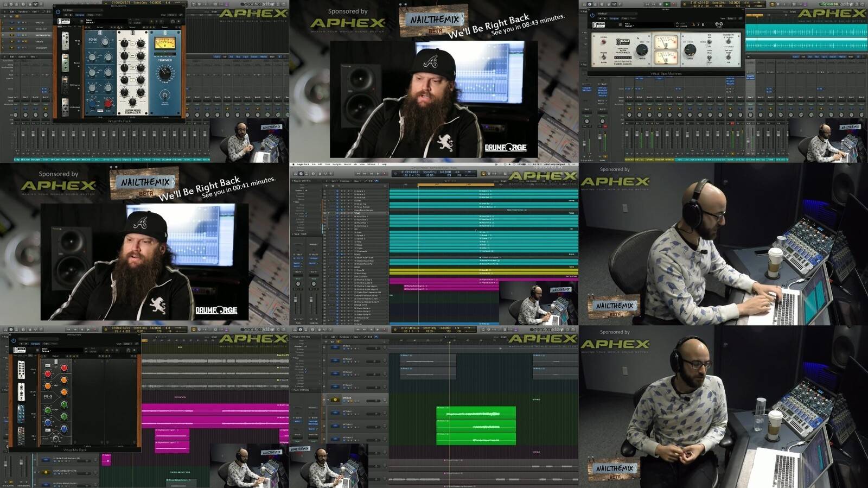
Task: Select the top green audio region in bottom-center frame
Action: point(476,414)
